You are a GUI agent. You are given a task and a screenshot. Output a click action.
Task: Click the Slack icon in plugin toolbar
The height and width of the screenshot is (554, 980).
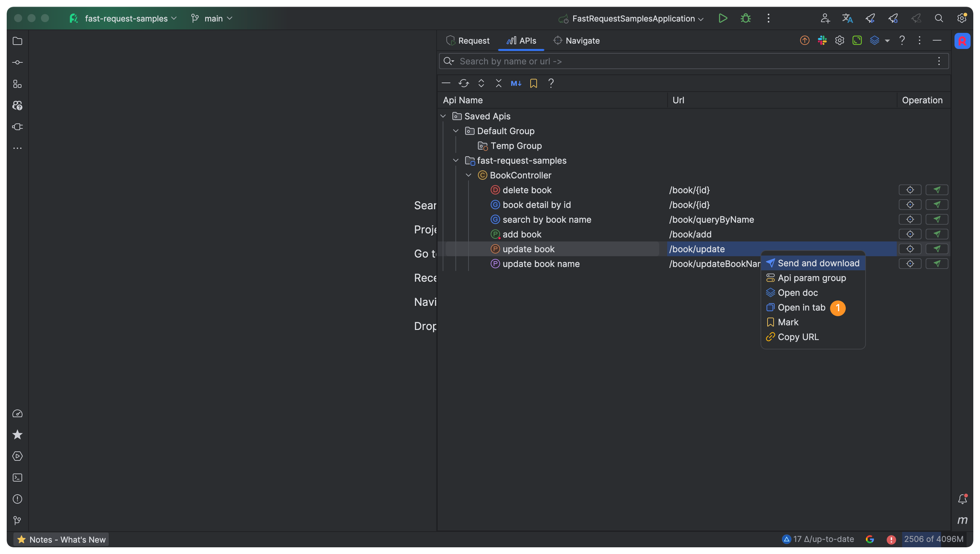(x=822, y=40)
